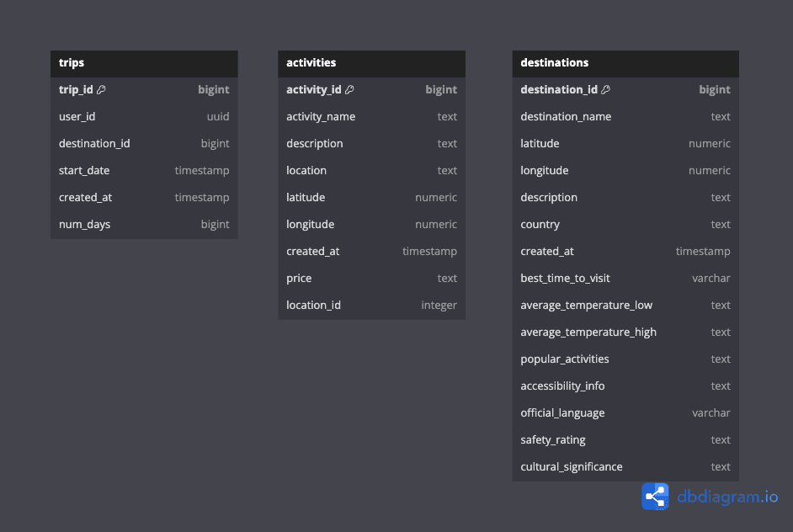Click the start_date column in trips
Viewport: 793px width, 532px height.
[x=144, y=170]
